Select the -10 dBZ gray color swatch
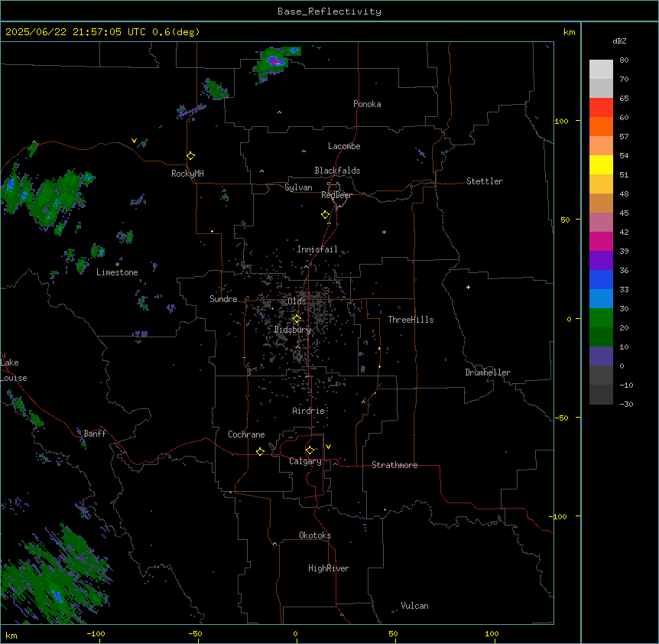 click(601, 395)
